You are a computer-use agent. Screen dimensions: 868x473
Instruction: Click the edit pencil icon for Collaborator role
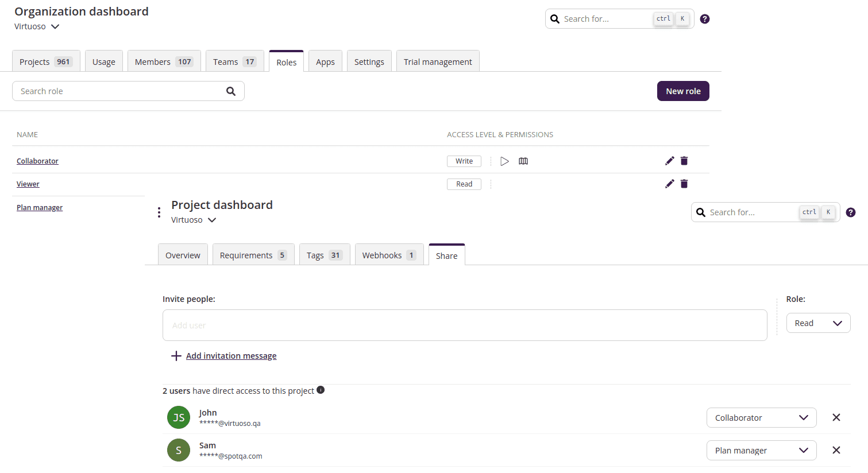pyautogui.click(x=669, y=161)
